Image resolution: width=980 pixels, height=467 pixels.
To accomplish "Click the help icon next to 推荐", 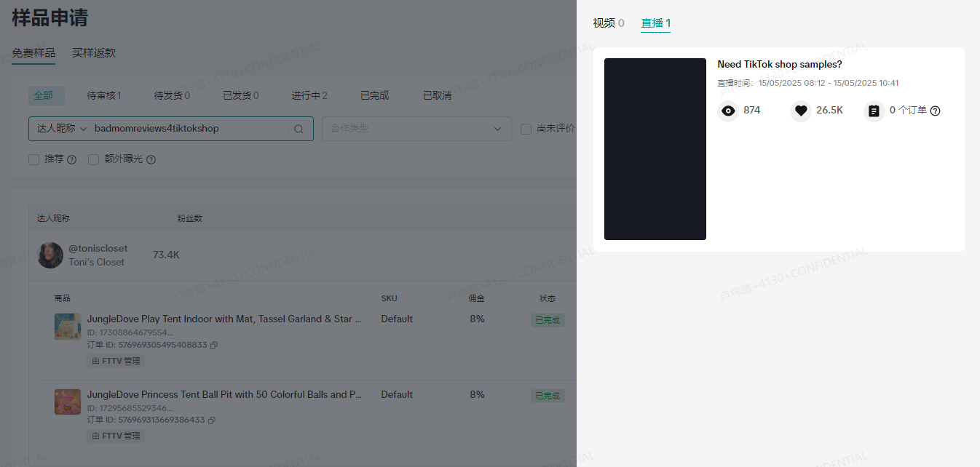I will (70, 159).
